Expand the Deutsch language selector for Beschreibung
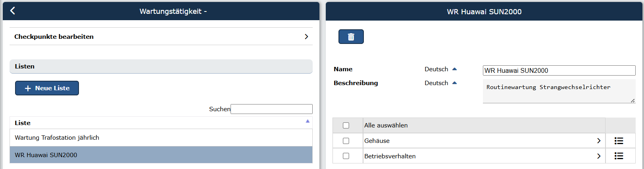The width and height of the screenshot is (644, 169). point(441,83)
